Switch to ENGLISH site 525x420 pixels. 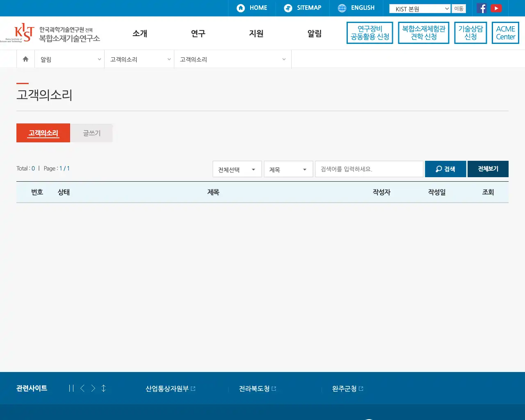click(356, 8)
